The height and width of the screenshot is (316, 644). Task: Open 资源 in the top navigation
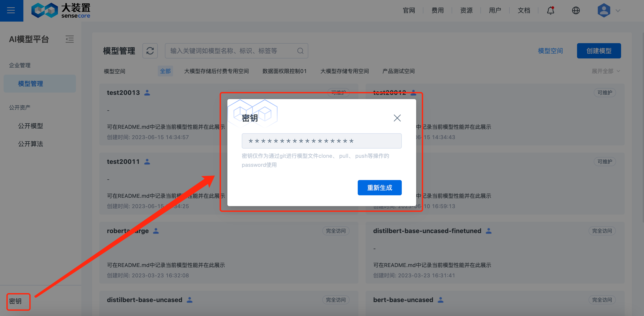466,11
